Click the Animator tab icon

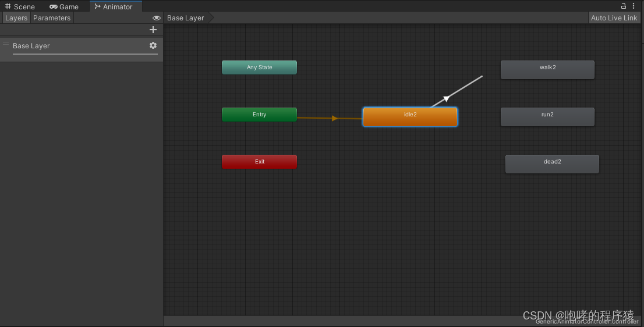click(97, 6)
